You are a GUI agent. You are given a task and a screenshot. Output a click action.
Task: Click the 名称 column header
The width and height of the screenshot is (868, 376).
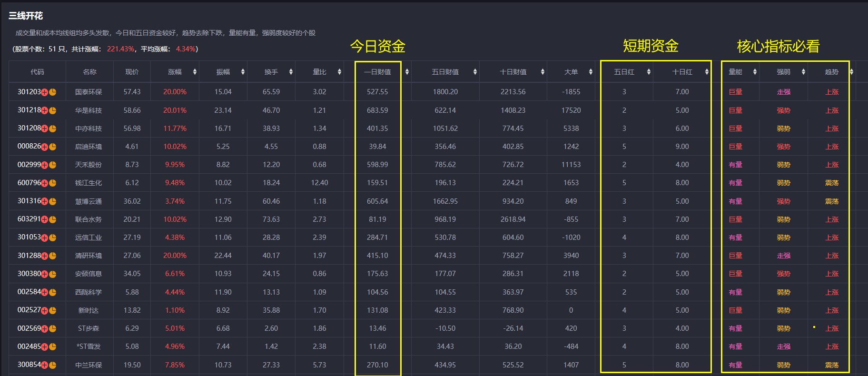89,72
